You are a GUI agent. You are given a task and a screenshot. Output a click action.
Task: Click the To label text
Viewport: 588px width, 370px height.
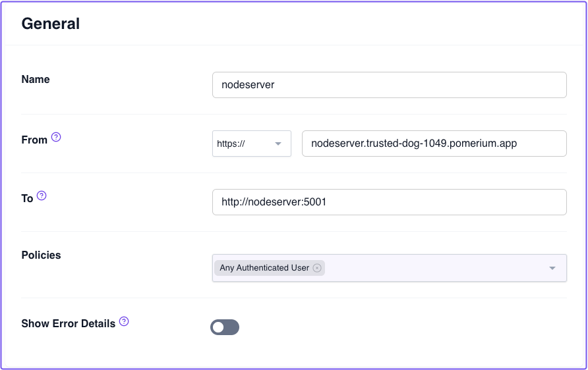click(27, 198)
